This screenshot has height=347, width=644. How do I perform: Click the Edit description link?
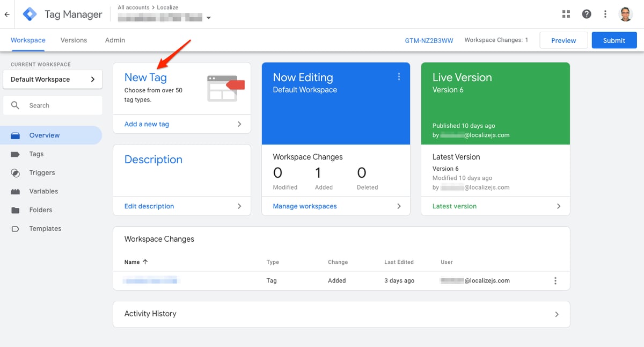tap(149, 206)
